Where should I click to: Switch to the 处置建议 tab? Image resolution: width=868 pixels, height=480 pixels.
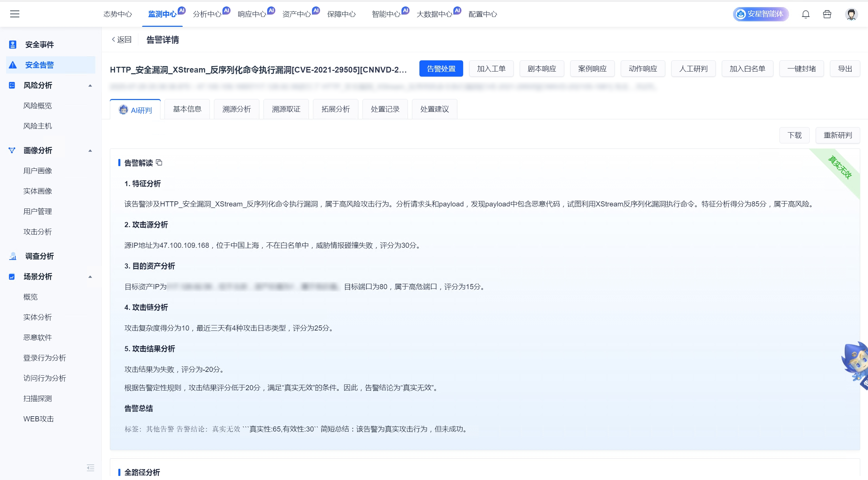click(434, 109)
